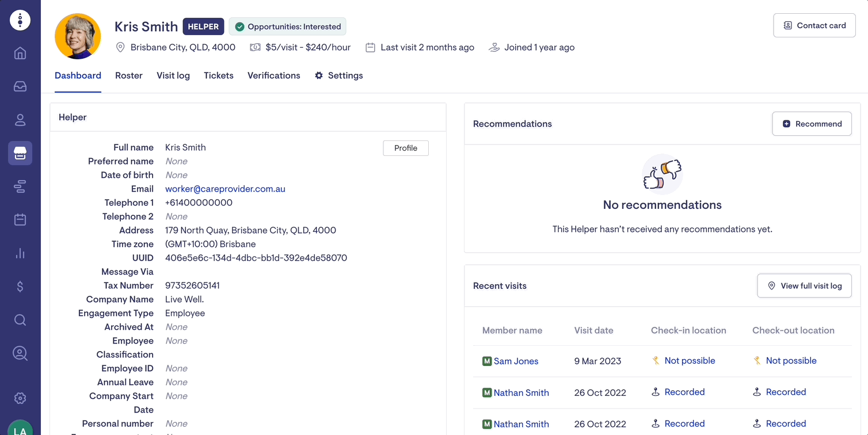Open the bar chart reports icon

click(x=20, y=253)
